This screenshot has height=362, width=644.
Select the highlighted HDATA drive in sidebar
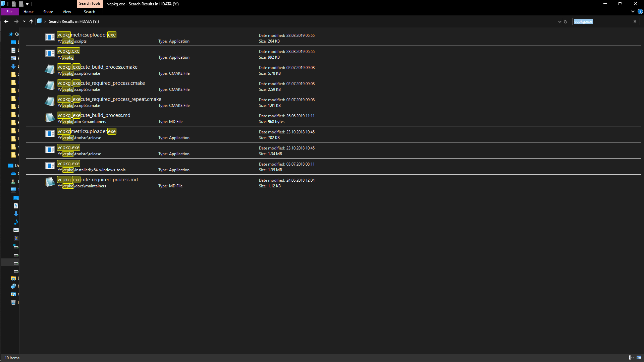pos(16,263)
